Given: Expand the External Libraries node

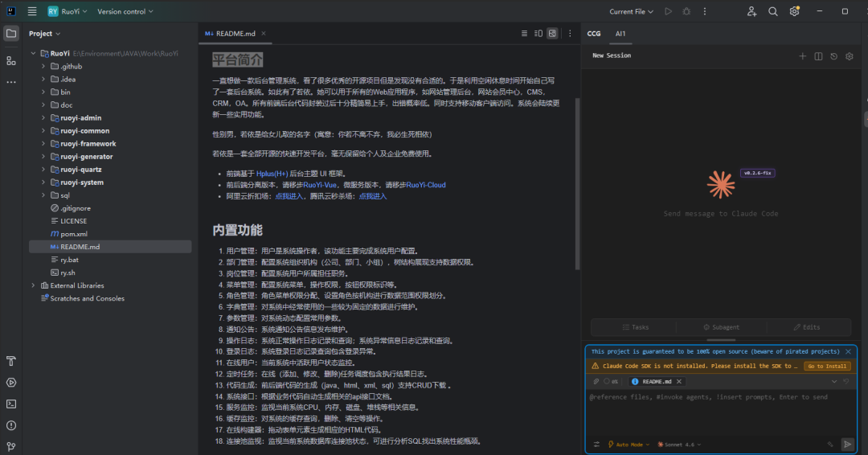Looking at the screenshot, I should click(x=33, y=285).
